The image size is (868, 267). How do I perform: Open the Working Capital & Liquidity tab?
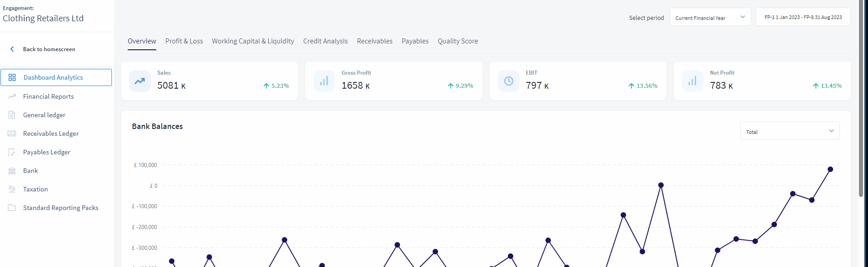[x=253, y=41]
